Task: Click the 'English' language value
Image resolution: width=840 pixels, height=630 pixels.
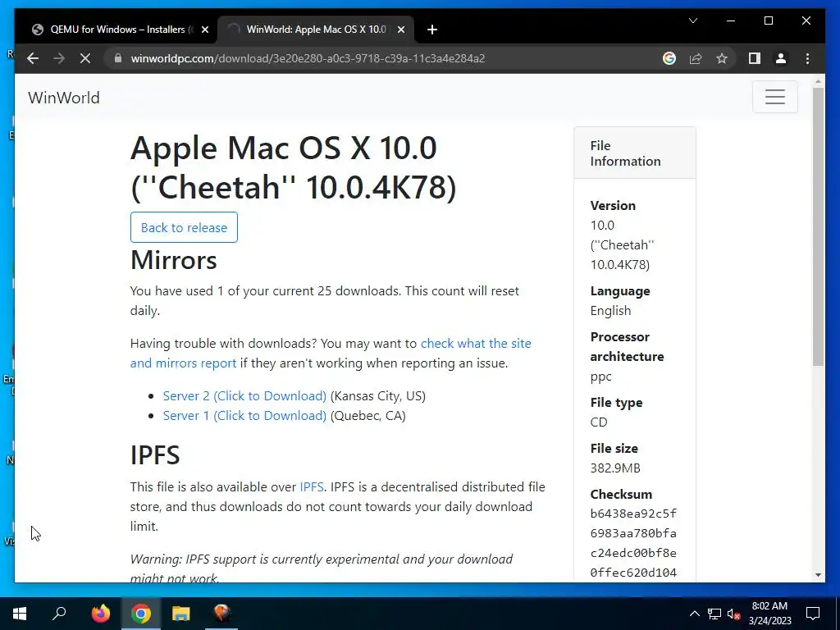Action: pos(610,311)
